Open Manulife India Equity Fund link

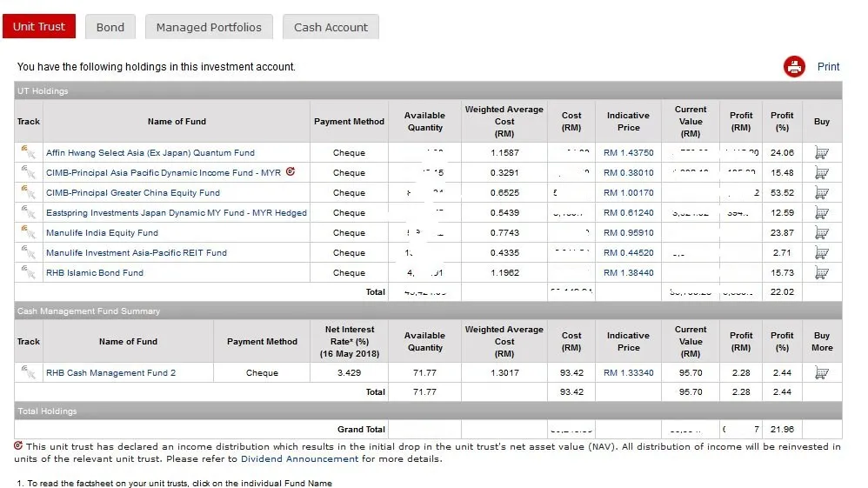point(102,232)
